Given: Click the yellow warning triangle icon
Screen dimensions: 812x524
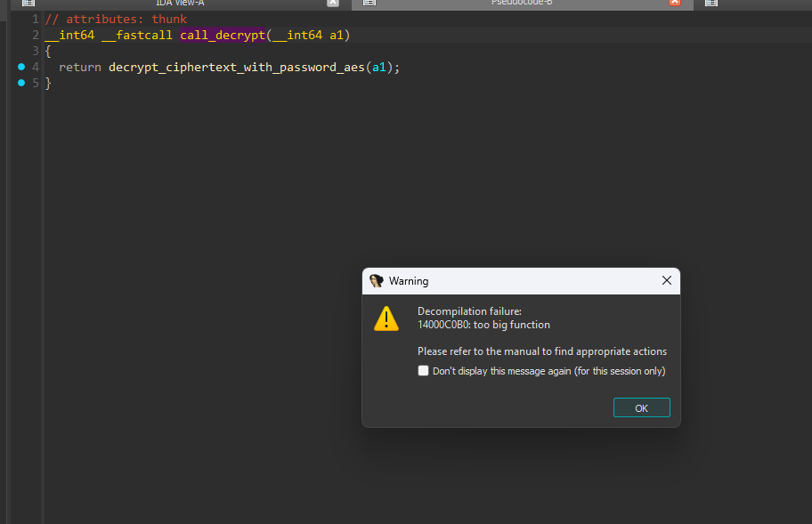Looking at the screenshot, I should (386, 318).
